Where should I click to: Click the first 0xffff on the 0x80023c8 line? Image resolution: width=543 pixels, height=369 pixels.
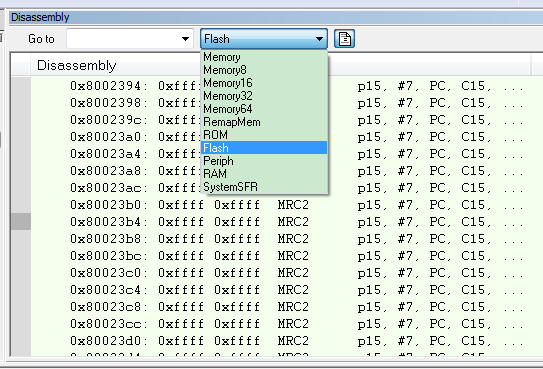pyautogui.click(x=181, y=307)
